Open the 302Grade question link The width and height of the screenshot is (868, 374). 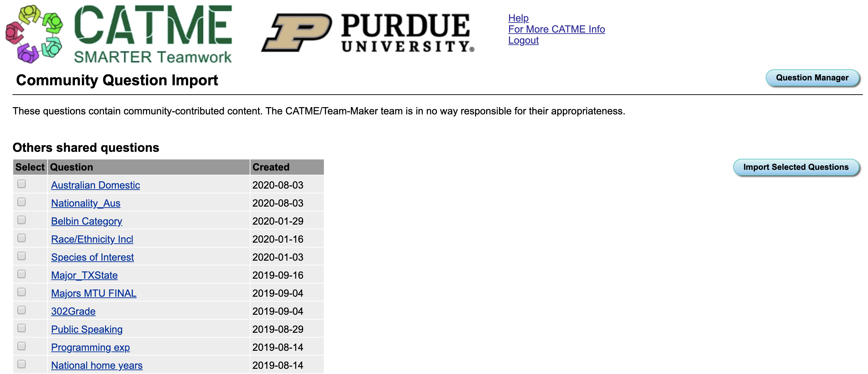tap(73, 311)
